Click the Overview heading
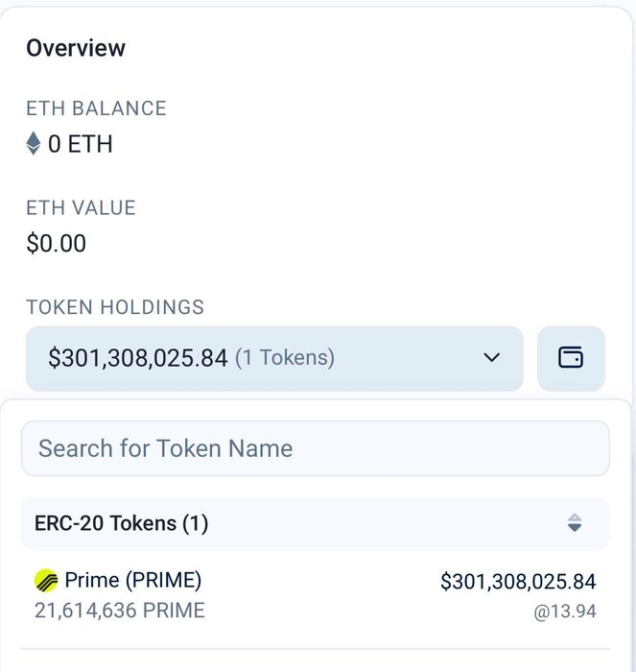636x672 pixels. coord(76,48)
